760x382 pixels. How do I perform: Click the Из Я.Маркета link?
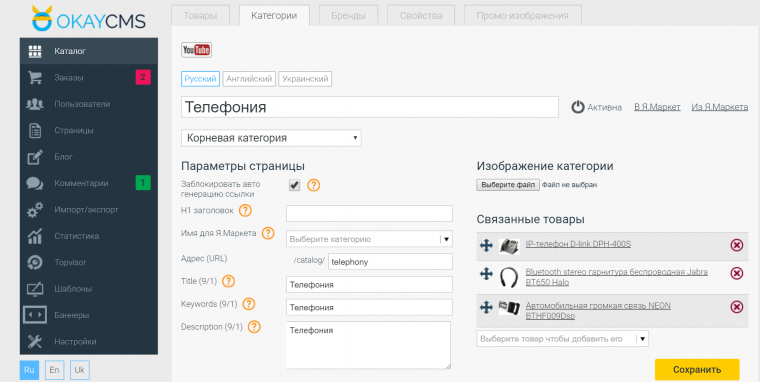(720, 107)
